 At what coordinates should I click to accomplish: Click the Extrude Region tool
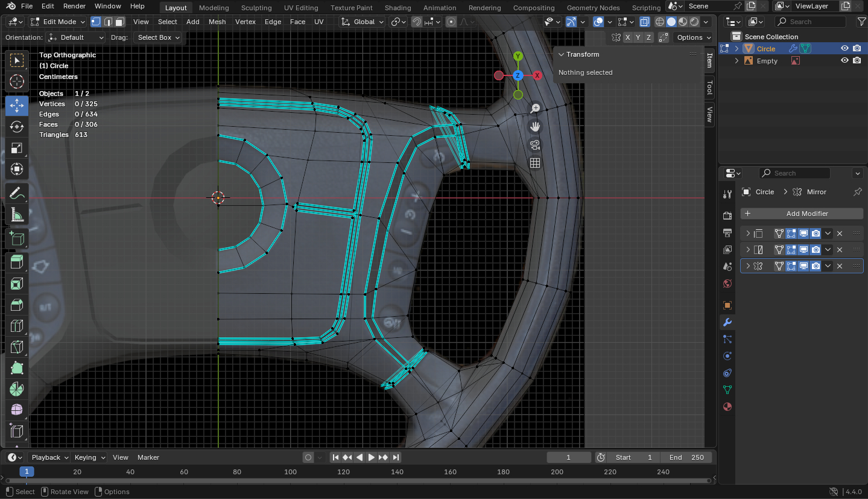16,261
